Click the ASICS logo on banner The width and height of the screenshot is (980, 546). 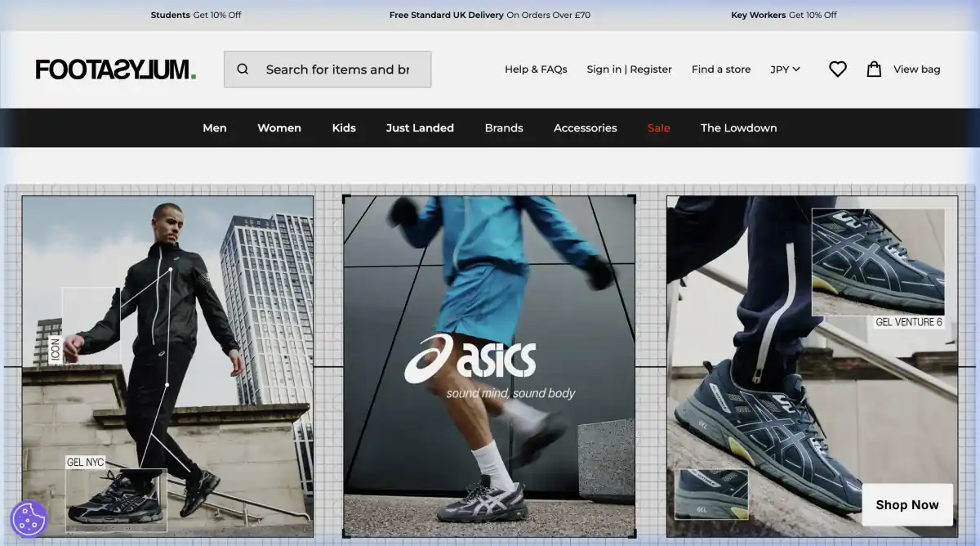(x=471, y=360)
